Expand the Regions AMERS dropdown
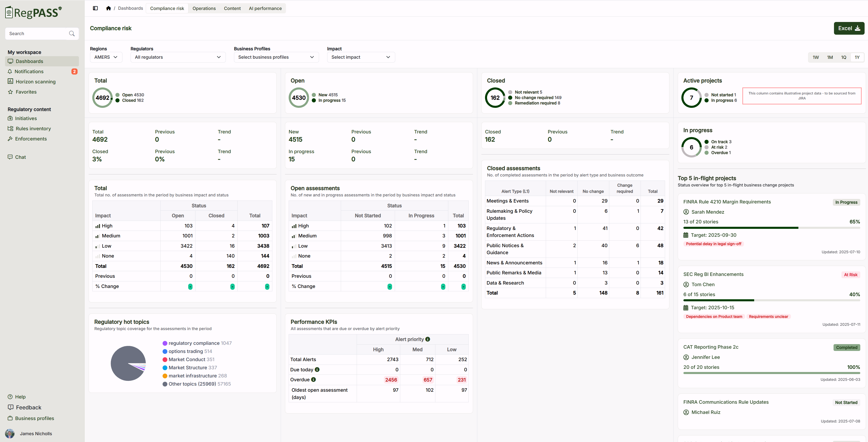The width and height of the screenshot is (868, 442). click(106, 57)
